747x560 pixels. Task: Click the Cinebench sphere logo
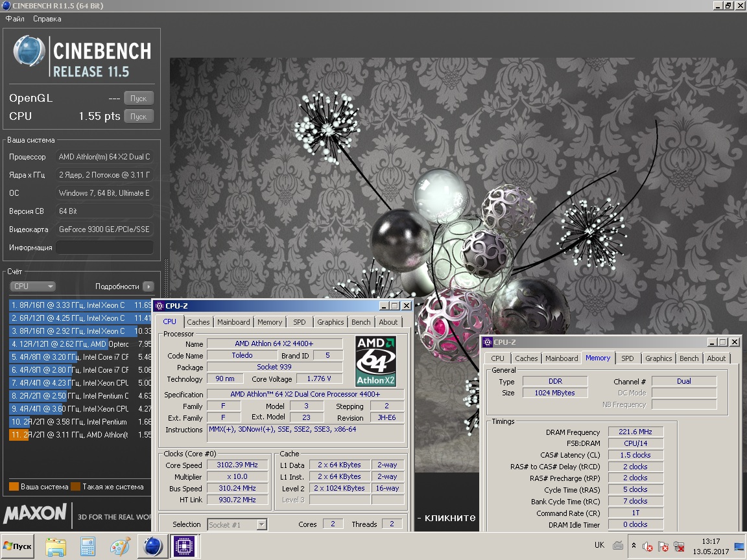click(29, 51)
